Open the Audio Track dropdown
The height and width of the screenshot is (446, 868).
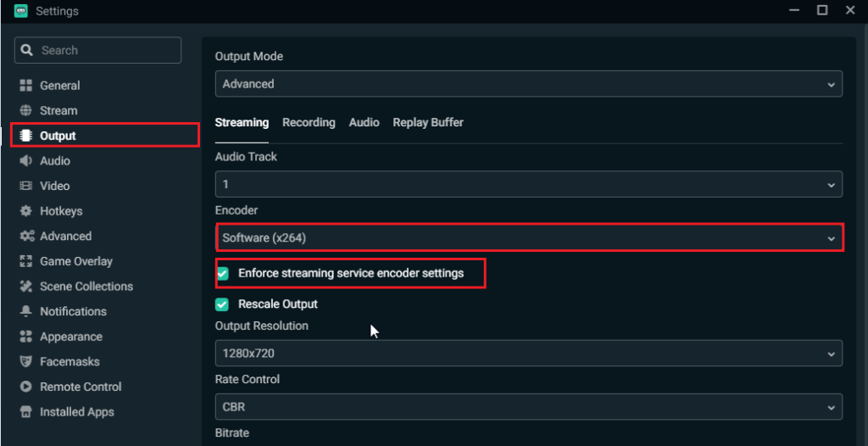tap(529, 184)
